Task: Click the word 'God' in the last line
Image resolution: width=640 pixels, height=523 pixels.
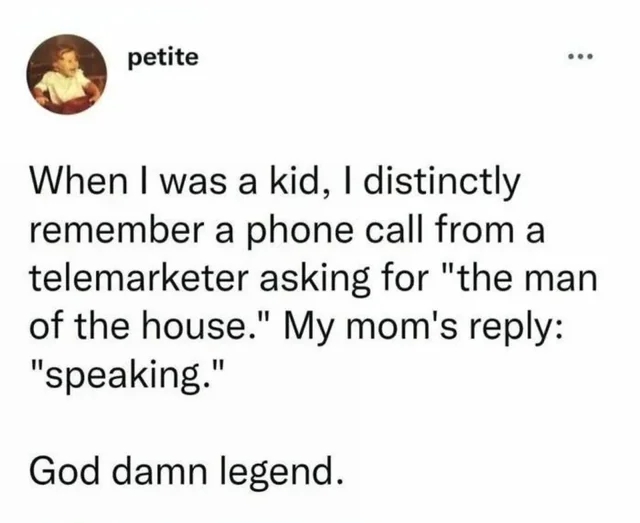Action: (65, 474)
